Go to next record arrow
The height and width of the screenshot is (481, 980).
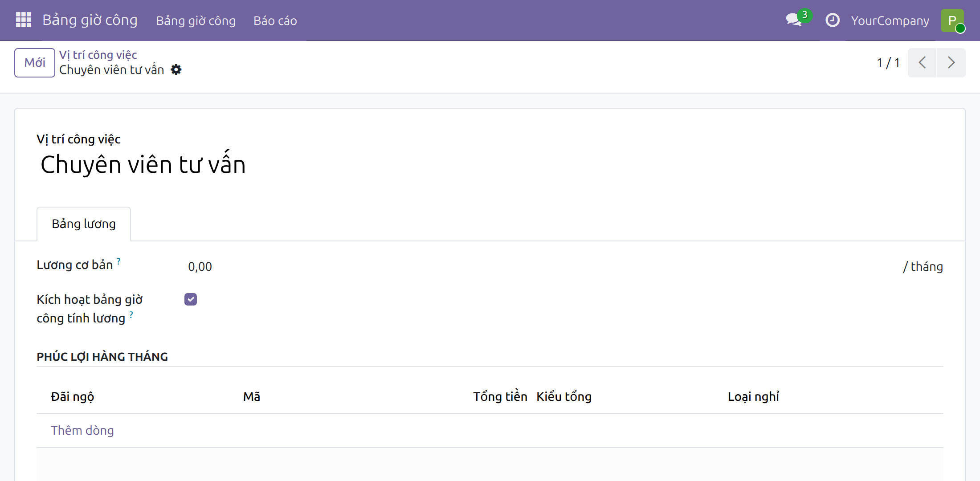951,62
